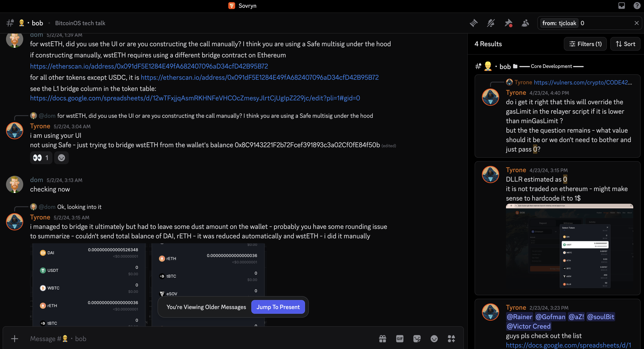The height and width of the screenshot is (349, 644).
Task: Click the @Victor Creed mention
Action: click(529, 326)
